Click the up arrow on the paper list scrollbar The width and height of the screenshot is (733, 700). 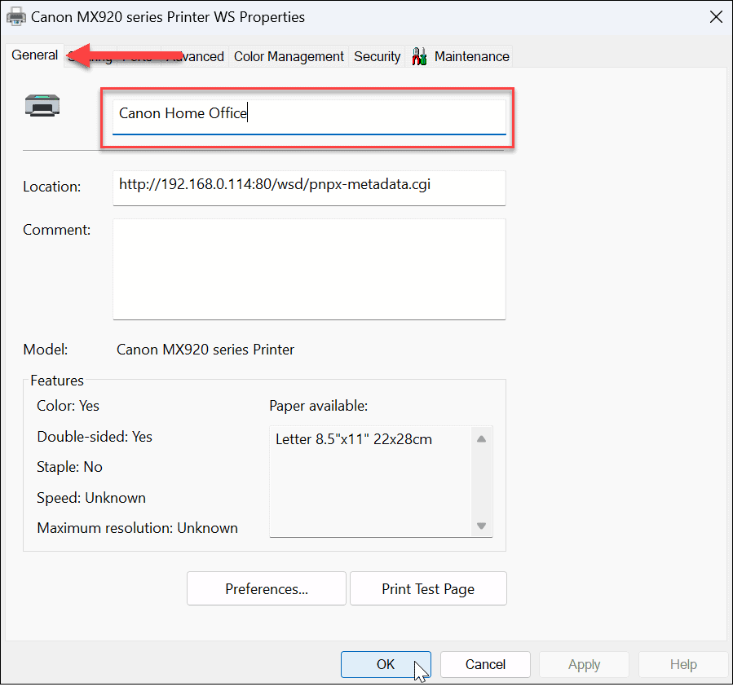click(x=481, y=438)
